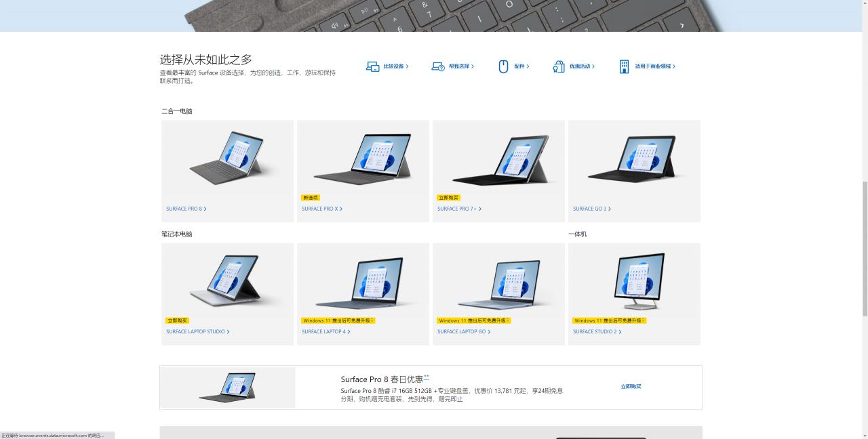
Task: Click the scrollbar down arrow
Action: coord(865,435)
